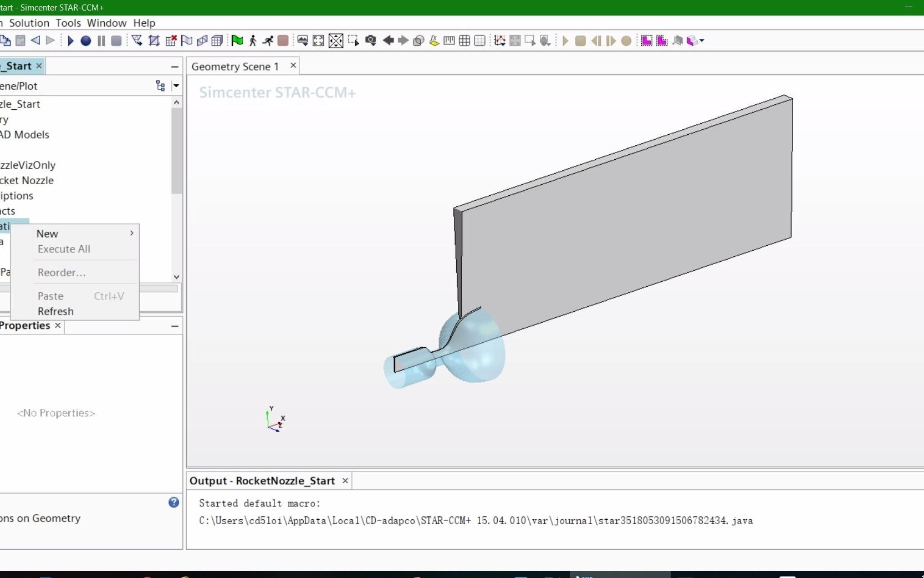The image size is (924, 578).
Task: Click the plot axes chart icon
Action: [x=499, y=40]
